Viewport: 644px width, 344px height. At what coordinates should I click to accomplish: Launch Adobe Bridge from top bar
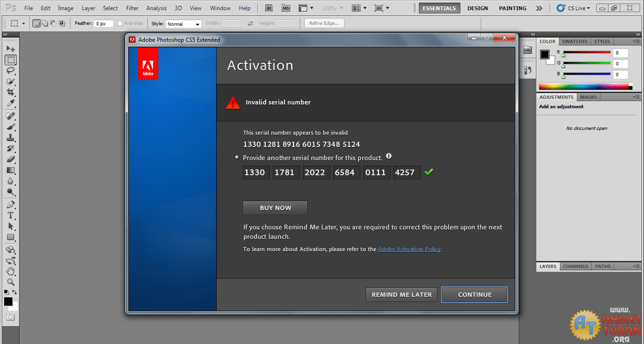268,8
